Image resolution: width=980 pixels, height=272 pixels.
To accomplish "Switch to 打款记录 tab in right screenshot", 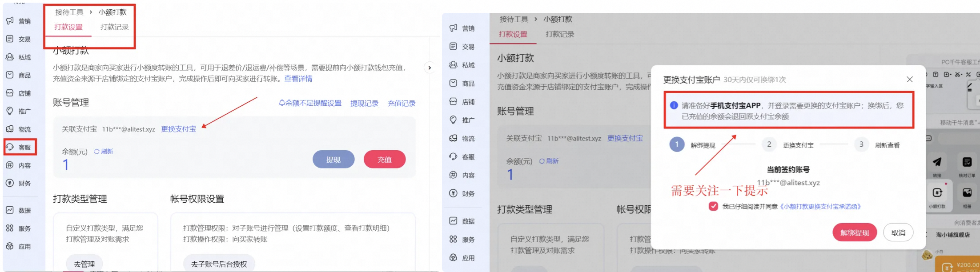I will click(560, 34).
